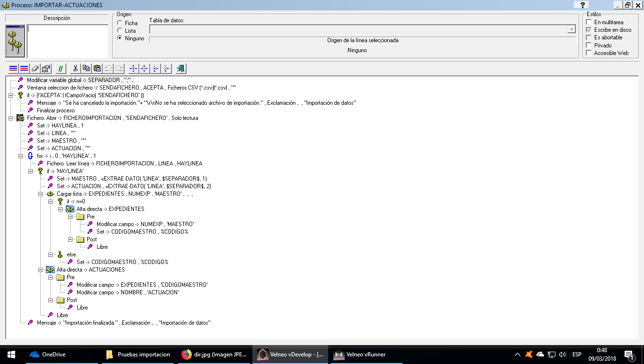Collapse the else branch
This screenshot has height=364, width=644.
click(51, 255)
